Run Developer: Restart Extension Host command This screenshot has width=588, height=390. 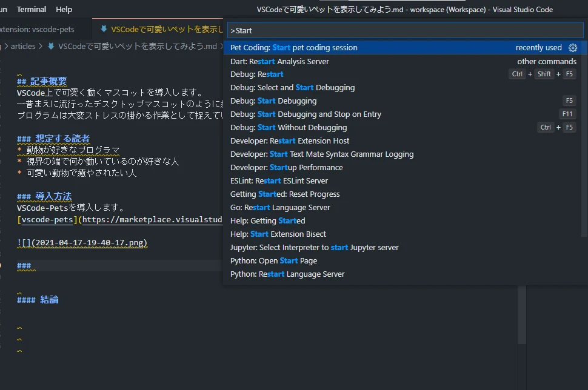click(x=290, y=140)
